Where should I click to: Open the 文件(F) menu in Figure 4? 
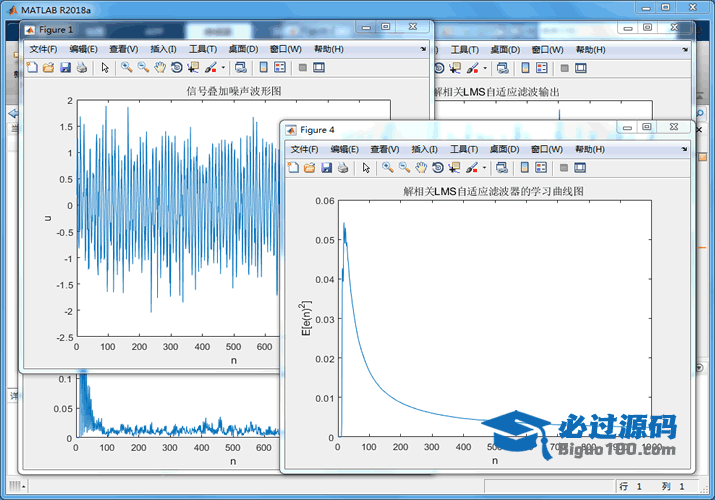click(304, 149)
